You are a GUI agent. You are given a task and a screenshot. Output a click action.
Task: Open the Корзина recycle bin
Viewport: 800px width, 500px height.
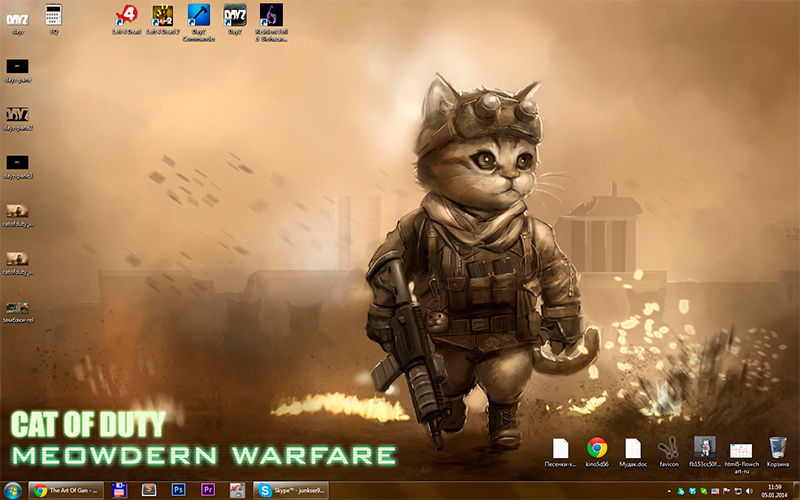tap(778, 452)
